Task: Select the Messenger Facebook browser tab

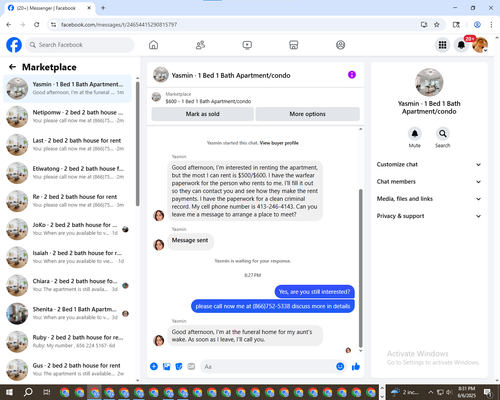Action: coord(50,8)
